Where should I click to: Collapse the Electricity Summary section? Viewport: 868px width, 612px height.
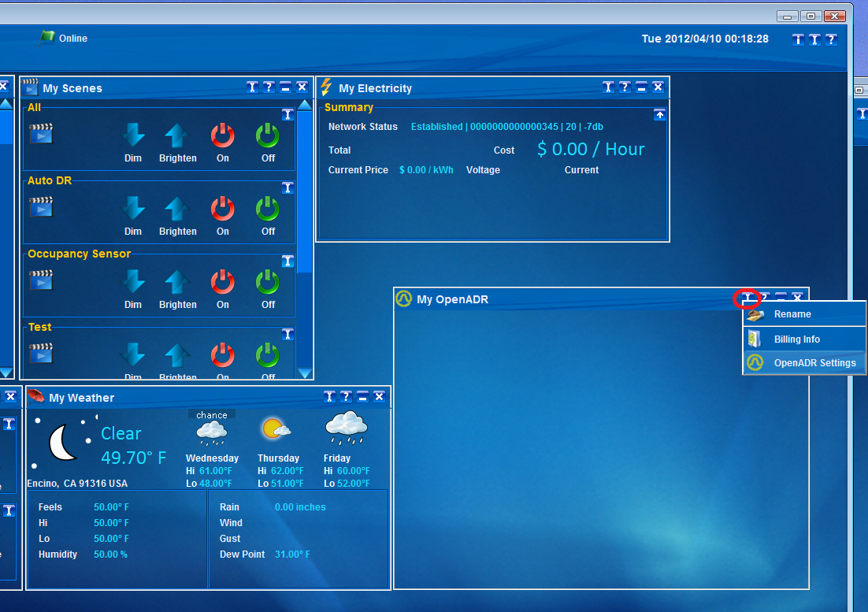coord(659,115)
